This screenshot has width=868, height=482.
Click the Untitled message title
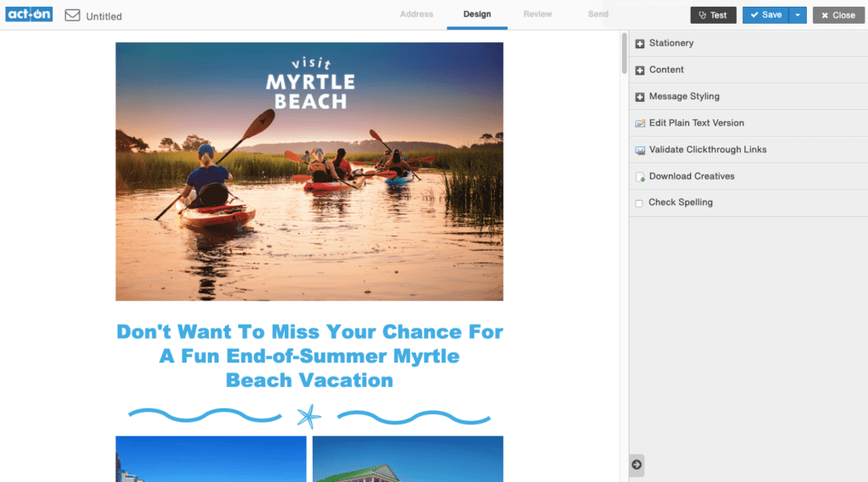103,17
